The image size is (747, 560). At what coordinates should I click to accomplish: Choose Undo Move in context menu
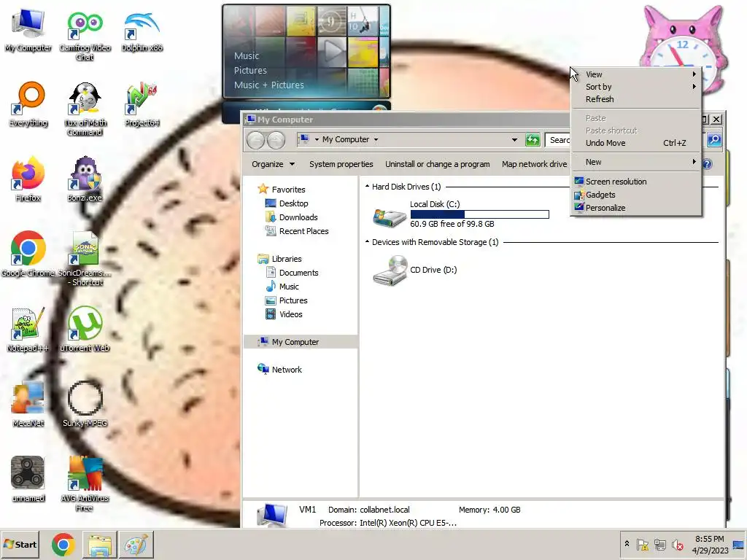click(x=636, y=143)
